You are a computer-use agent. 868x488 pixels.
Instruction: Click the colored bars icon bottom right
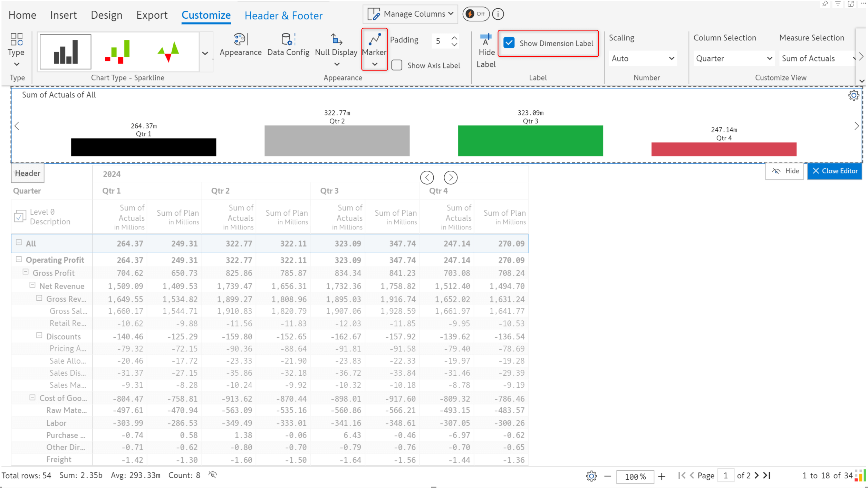tap(860, 475)
